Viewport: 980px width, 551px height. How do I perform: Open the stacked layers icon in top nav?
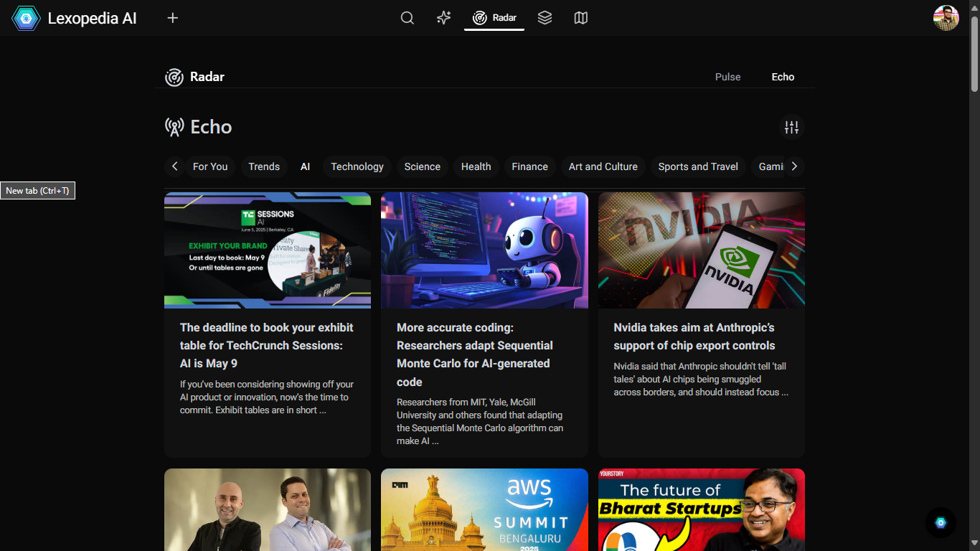click(545, 18)
